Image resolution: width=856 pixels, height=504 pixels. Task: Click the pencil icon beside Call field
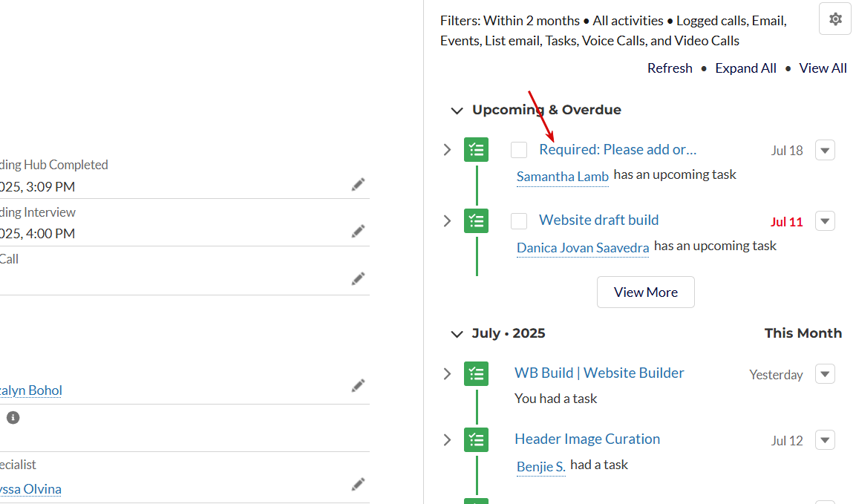click(x=358, y=279)
